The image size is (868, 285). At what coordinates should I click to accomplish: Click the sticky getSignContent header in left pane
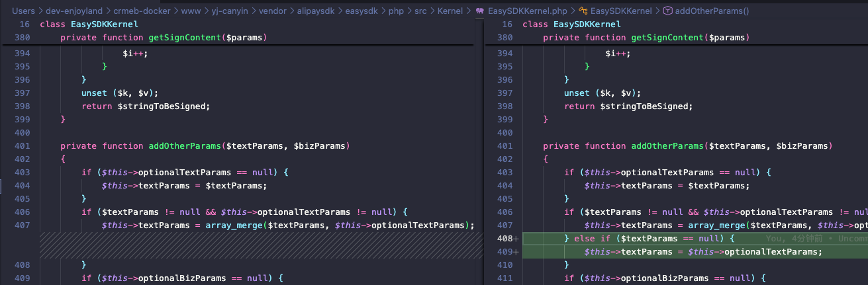[x=163, y=38]
